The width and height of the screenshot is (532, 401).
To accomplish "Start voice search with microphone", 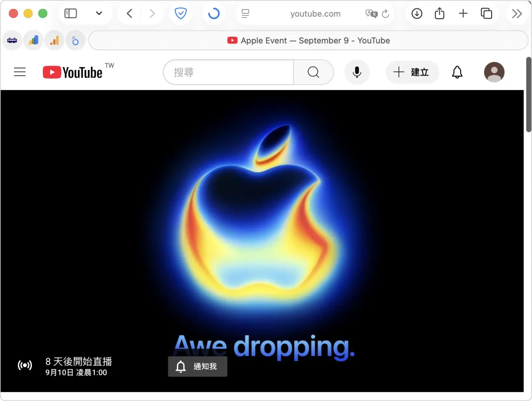I will [357, 72].
